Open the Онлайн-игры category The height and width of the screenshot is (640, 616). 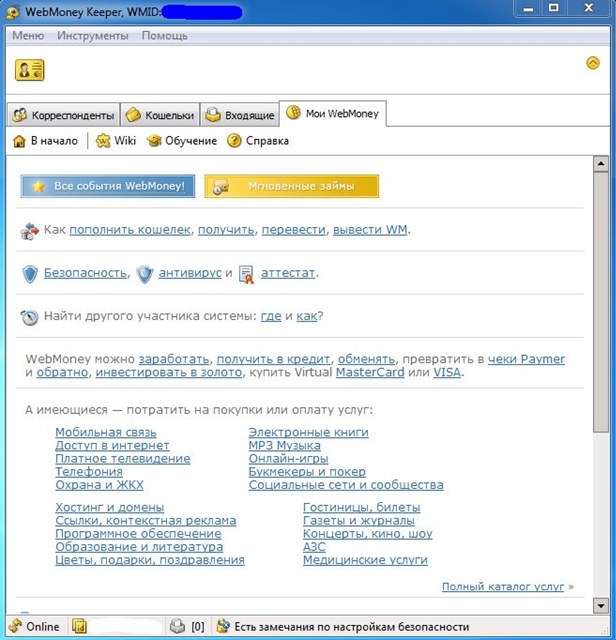(x=289, y=458)
